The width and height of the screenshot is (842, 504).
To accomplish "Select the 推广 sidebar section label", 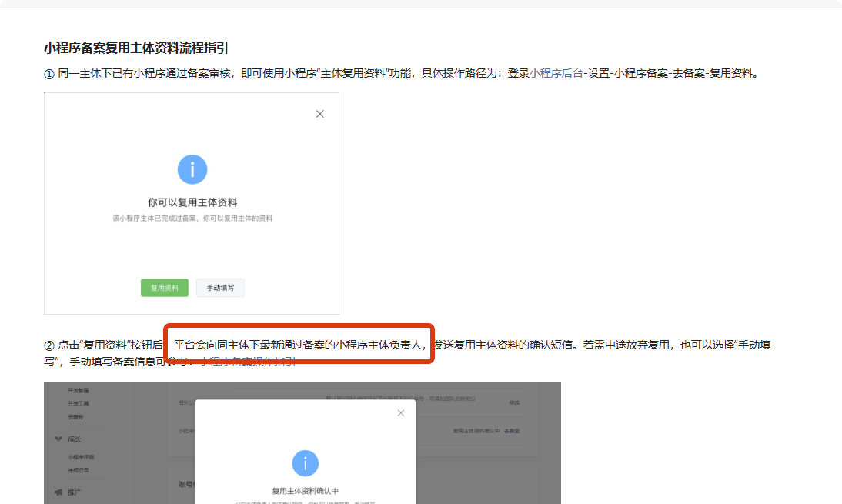I will pyautogui.click(x=75, y=492).
